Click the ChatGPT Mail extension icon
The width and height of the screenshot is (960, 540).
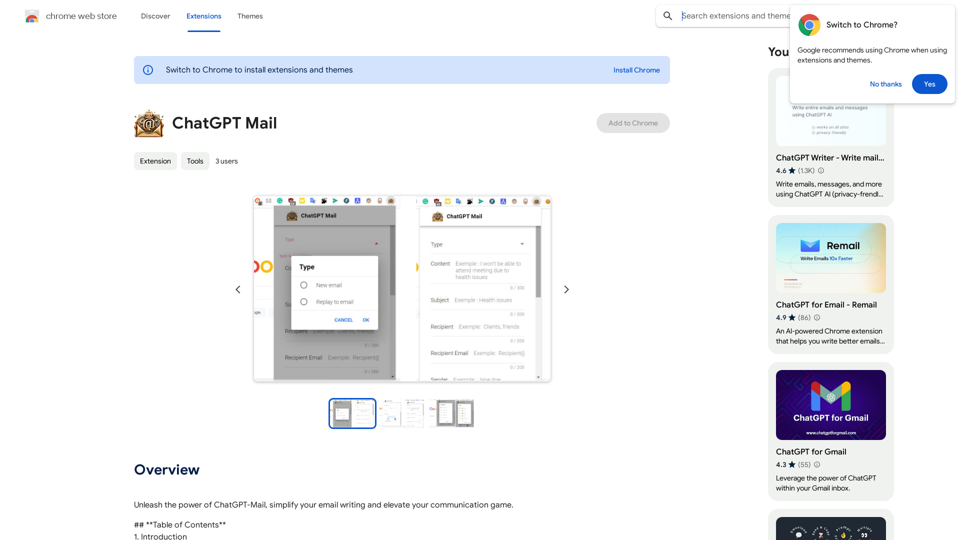pyautogui.click(x=149, y=123)
